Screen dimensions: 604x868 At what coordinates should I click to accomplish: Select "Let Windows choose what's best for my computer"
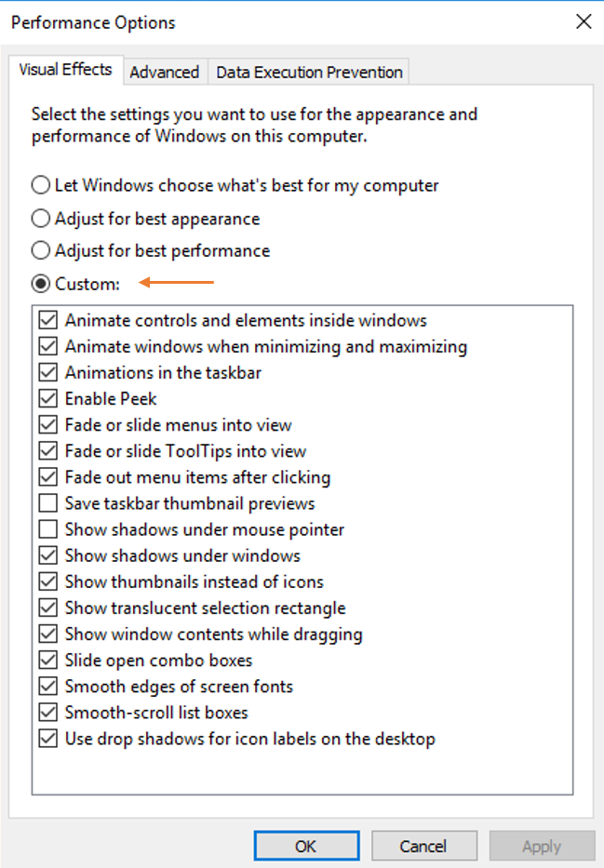(40, 185)
